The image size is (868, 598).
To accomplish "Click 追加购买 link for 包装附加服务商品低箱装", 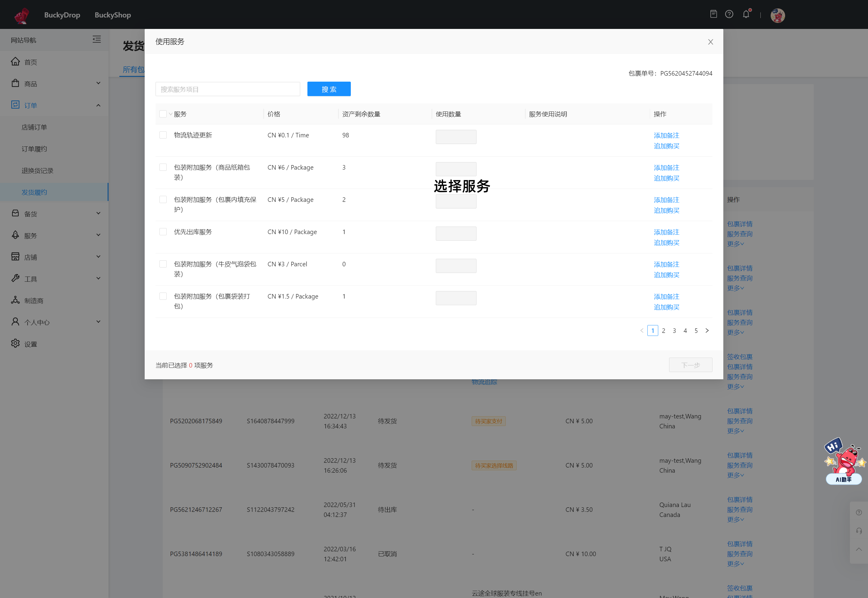I will point(666,178).
